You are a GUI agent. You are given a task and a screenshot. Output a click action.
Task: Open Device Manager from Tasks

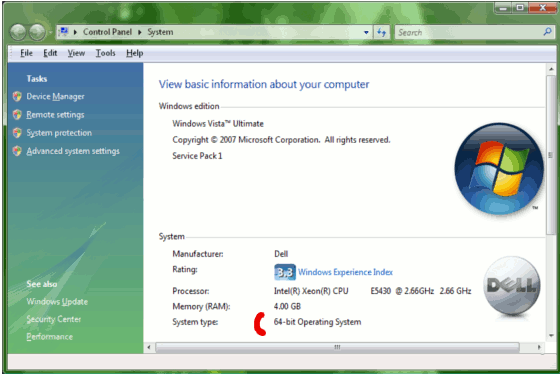coord(55,96)
